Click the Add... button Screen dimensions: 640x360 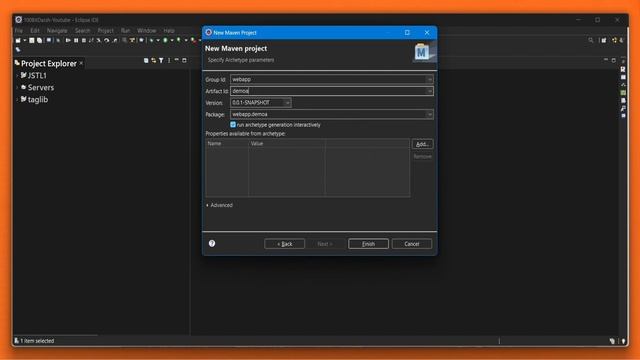coord(422,144)
